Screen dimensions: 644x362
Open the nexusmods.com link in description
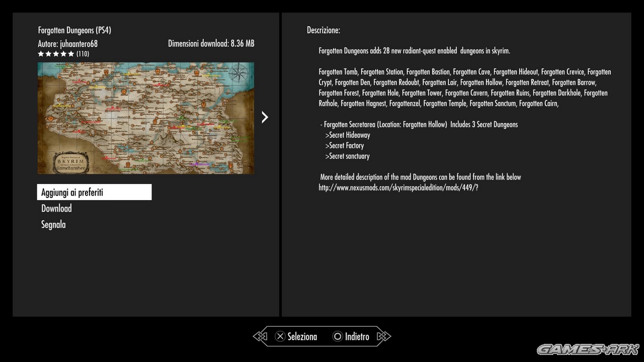[398, 188]
